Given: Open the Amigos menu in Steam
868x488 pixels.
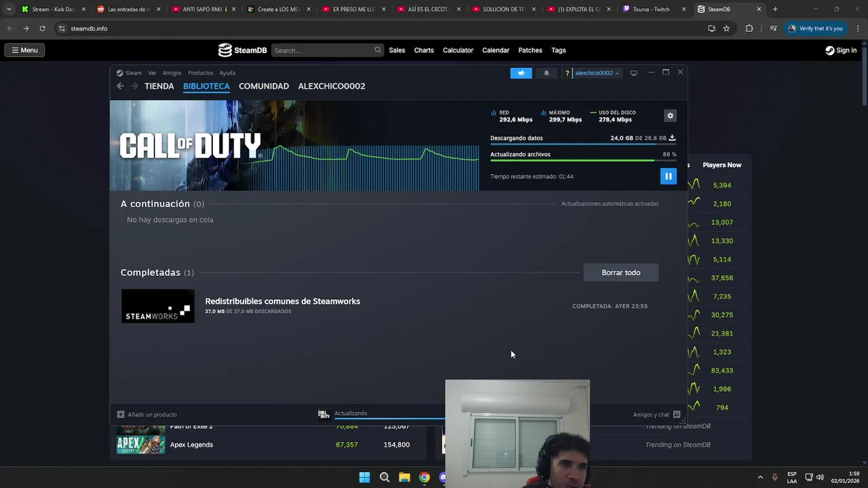Looking at the screenshot, I should pos(172,73).
